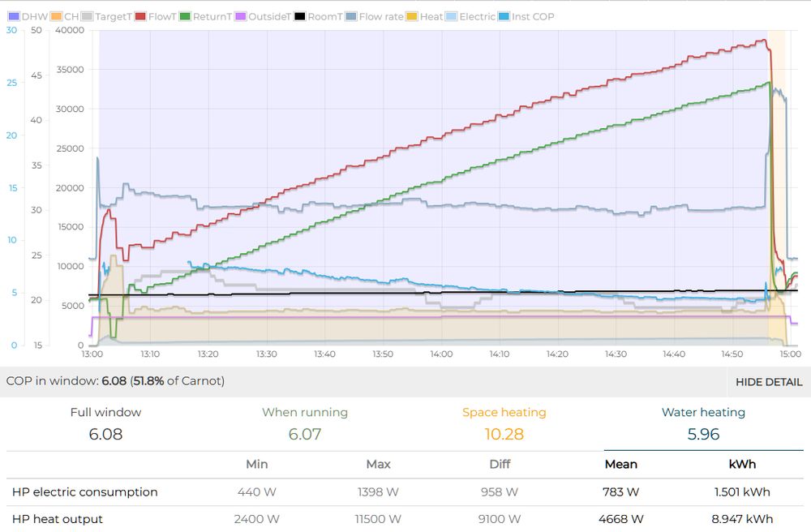Click the DHW purple legend swatch
Viewport: 811px width, 532px height.
click(x=14, y=16)
